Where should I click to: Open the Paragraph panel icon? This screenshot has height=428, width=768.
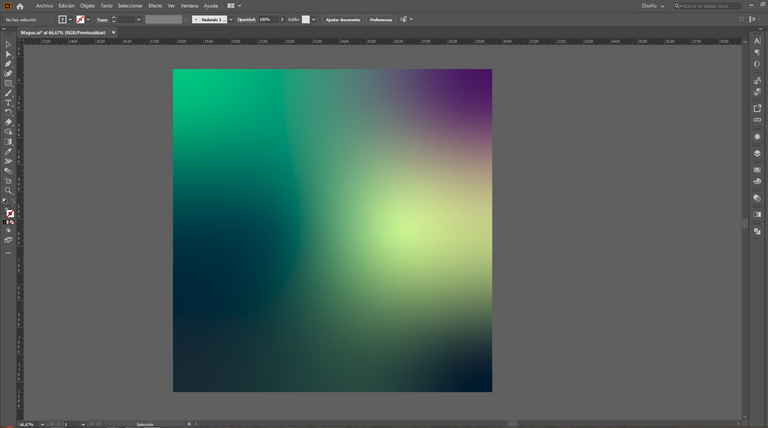pyautogui.click(x=757, y=53)
